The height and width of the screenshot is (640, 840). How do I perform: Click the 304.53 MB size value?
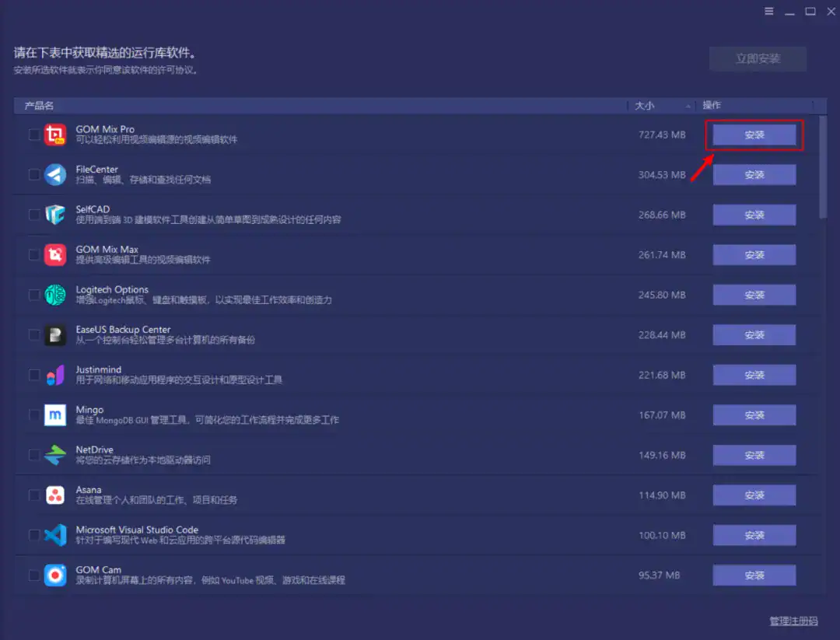662,175
